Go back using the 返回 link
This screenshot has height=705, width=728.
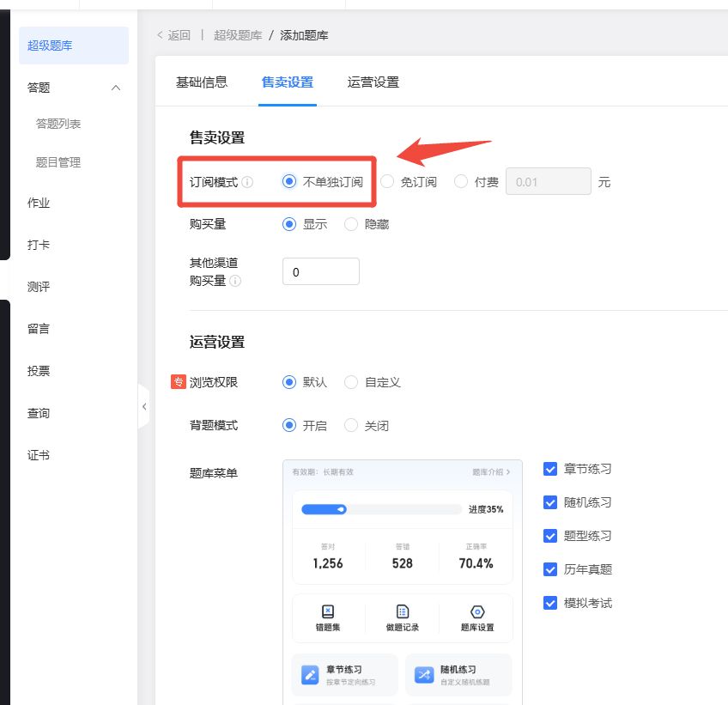(173, 35)
